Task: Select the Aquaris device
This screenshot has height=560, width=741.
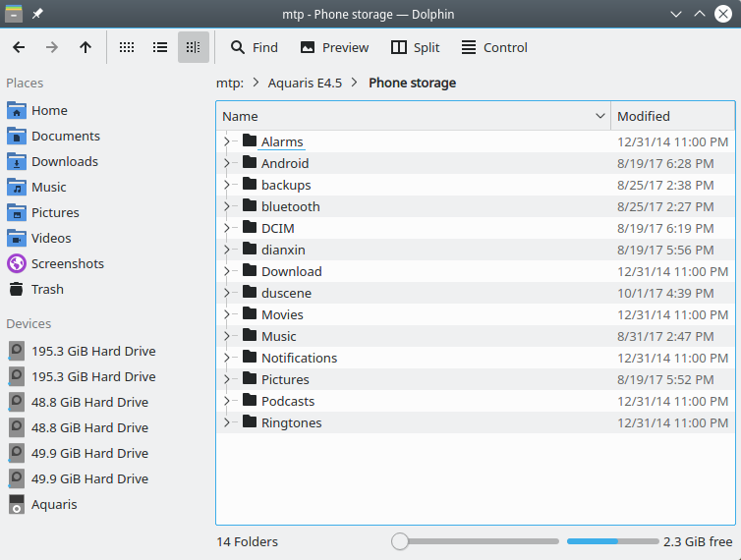Action: click(53, 504)
